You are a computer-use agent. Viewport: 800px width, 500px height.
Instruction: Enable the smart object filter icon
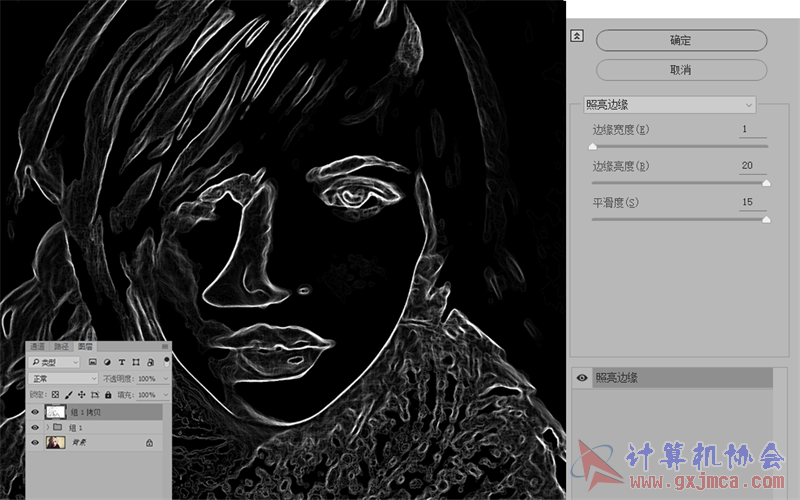click(151, 362)
